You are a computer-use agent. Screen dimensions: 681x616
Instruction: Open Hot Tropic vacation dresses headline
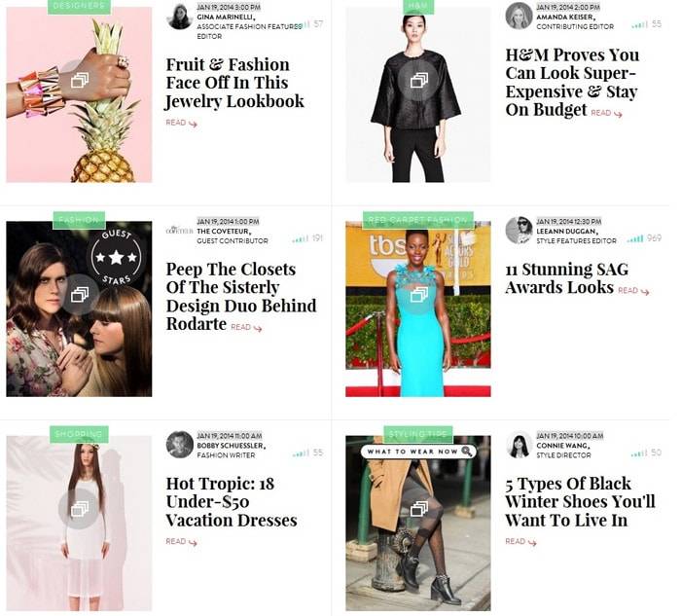(232, 502)
